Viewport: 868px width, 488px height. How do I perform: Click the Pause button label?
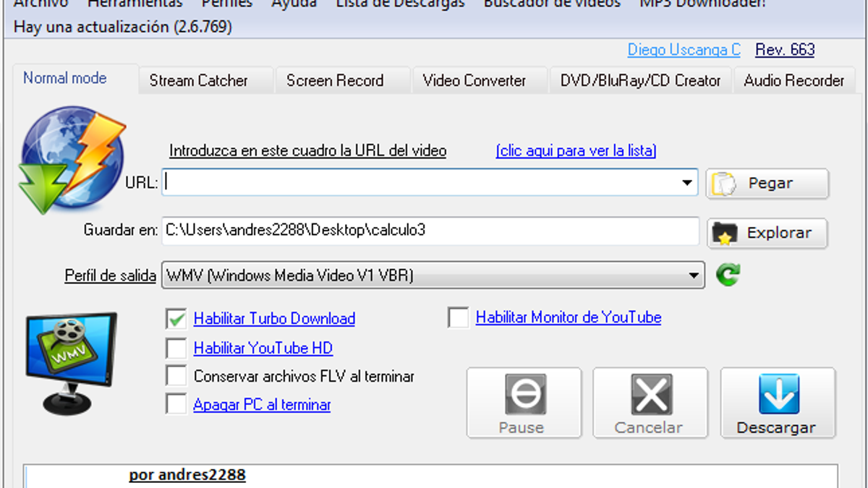click(521, 428)
